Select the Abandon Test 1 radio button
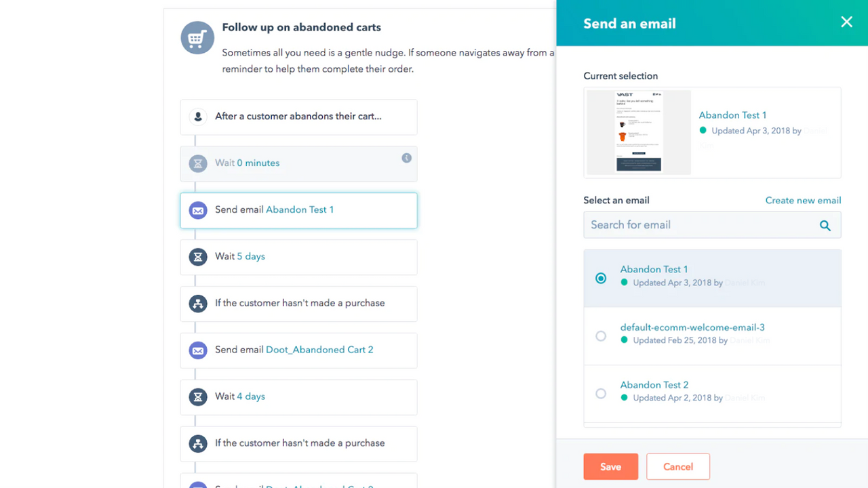 [x=601, y=278]
